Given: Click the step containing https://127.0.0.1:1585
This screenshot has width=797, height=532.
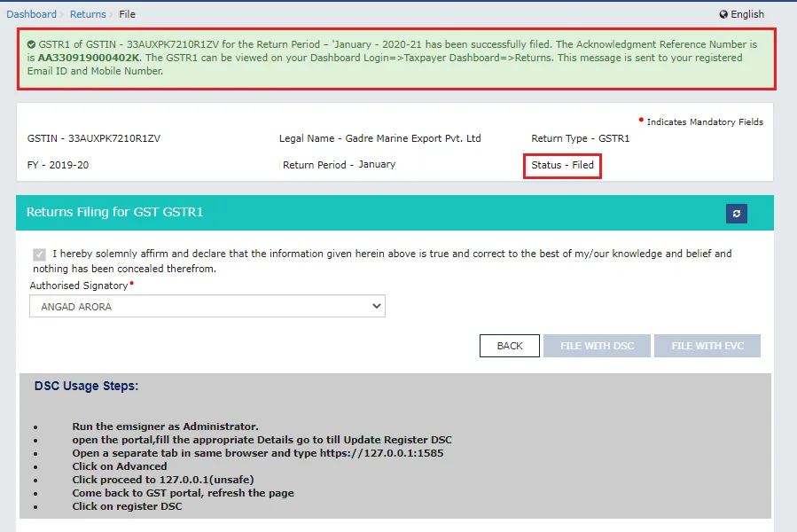Looking at the screenshot, I should 258,453.
